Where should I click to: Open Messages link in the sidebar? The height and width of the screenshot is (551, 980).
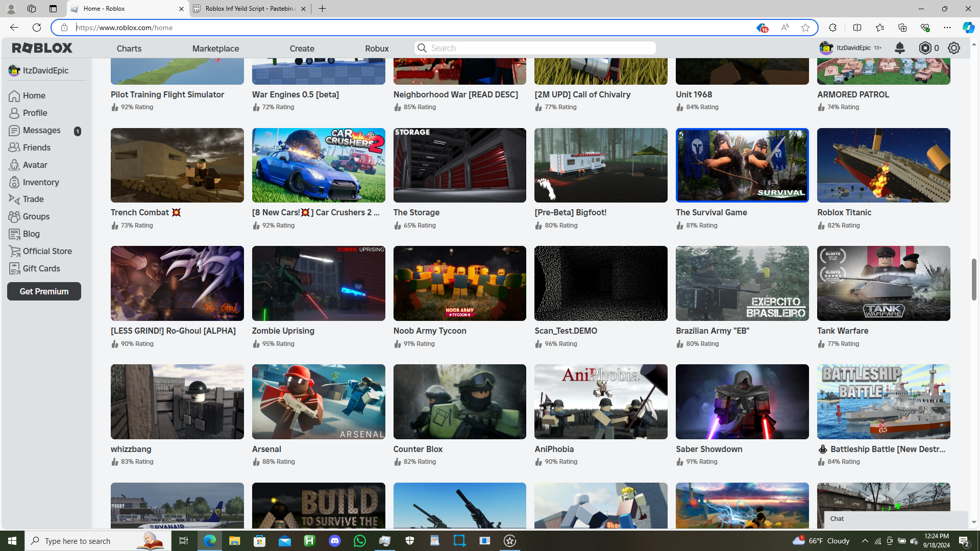coord(41,130)
